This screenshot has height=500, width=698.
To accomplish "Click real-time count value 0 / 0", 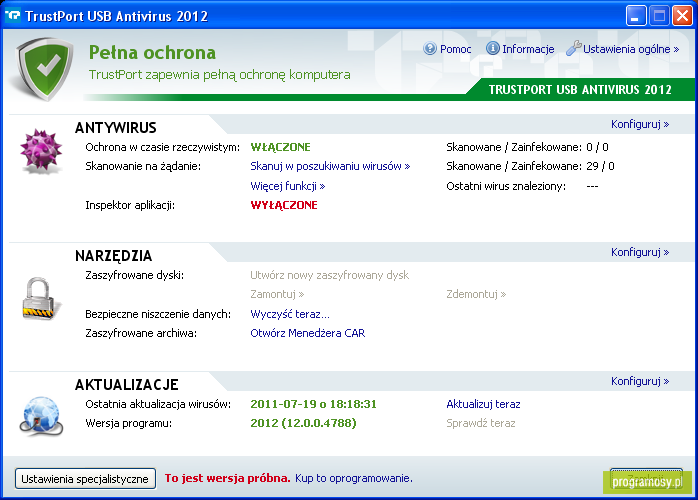I will pyautogui.click(x=597, y=147).
